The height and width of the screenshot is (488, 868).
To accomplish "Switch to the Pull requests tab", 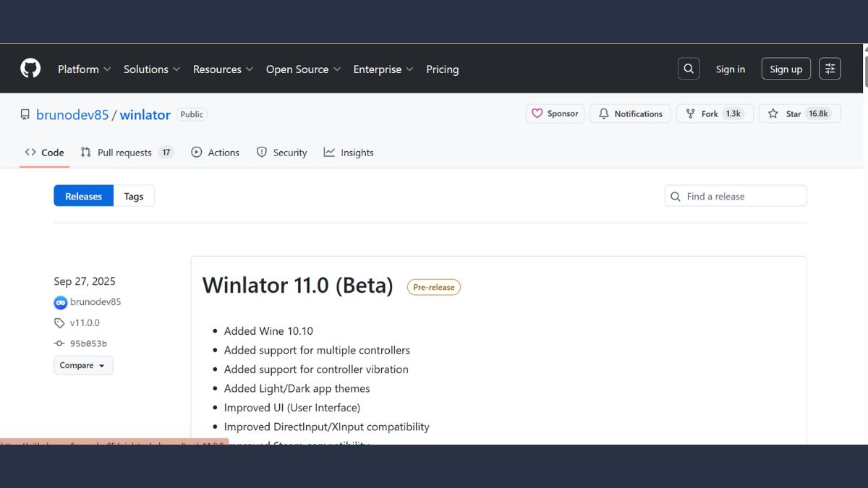I will click(127, 153).
